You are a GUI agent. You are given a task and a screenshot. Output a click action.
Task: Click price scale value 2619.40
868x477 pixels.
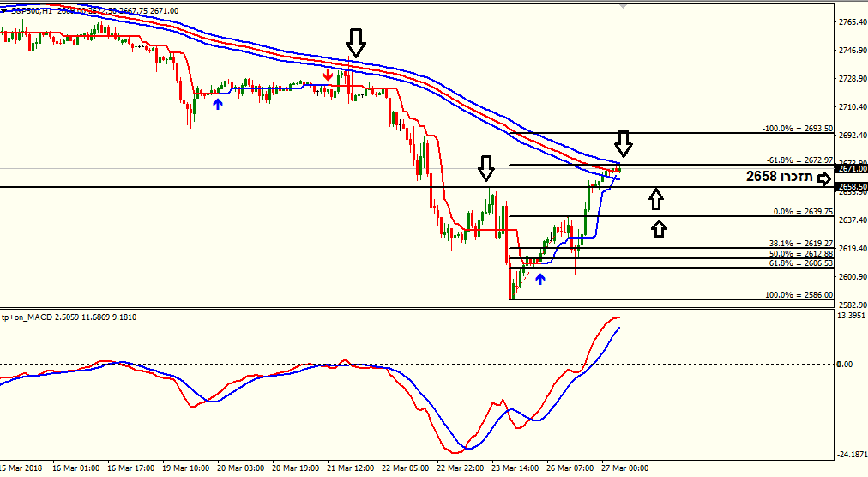[x=853, y=248]
